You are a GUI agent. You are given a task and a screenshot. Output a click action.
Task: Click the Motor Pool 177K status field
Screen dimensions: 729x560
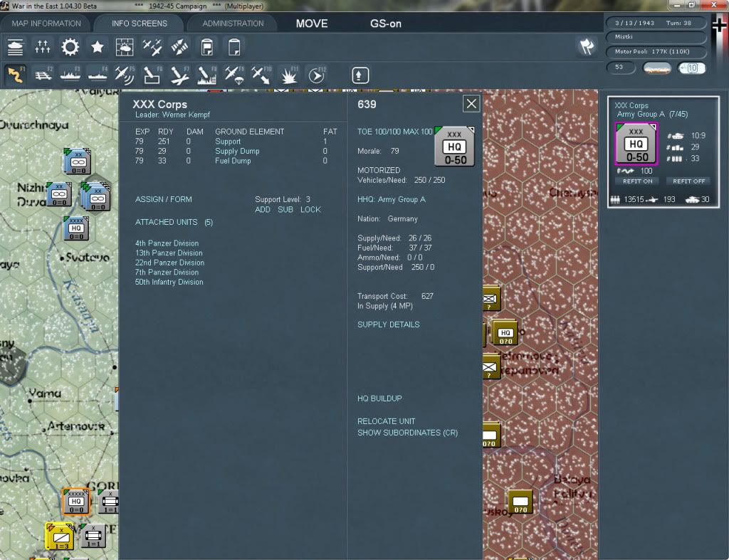[x=656, y=51]
